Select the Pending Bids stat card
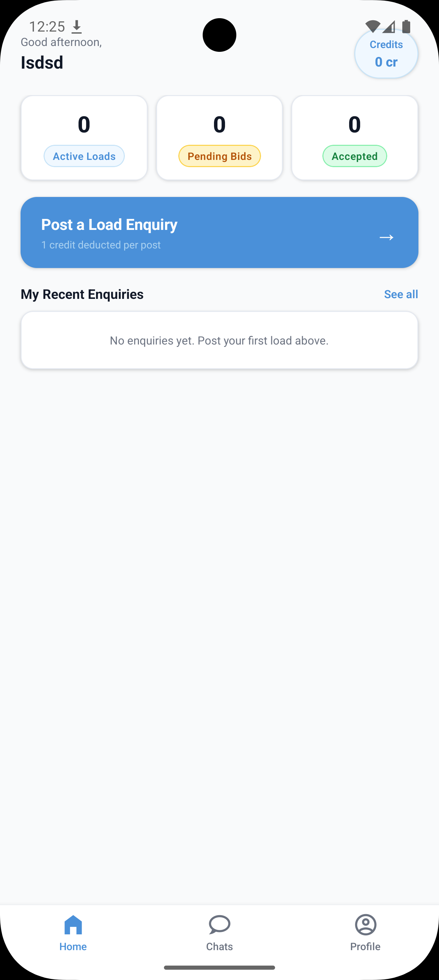Viewport: 439px width, 980px height. [x=219, y=138]
